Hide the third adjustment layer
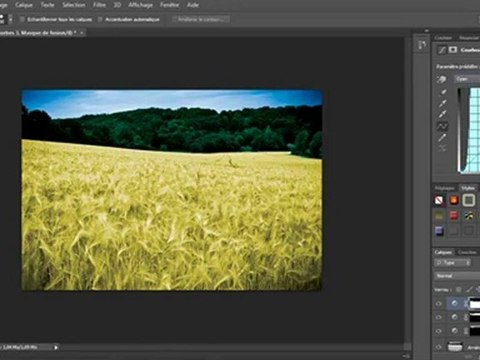 pos(439,331)
